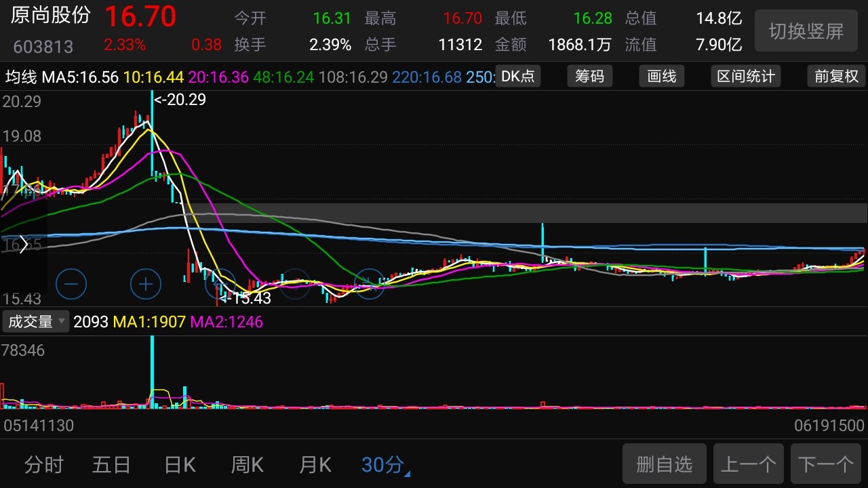Activate the 画线 drawing tool
This screenshot has width=868, height=488.
(x=662, y=76)
